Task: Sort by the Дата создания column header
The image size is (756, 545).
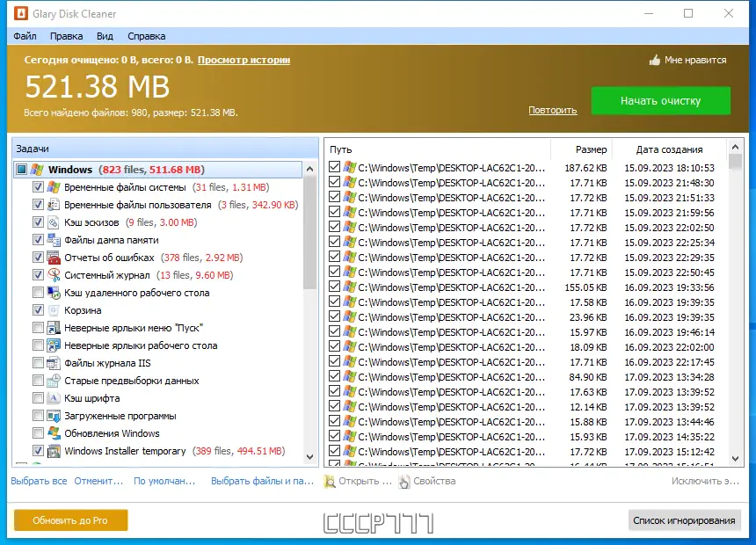Action: [669, 149]
